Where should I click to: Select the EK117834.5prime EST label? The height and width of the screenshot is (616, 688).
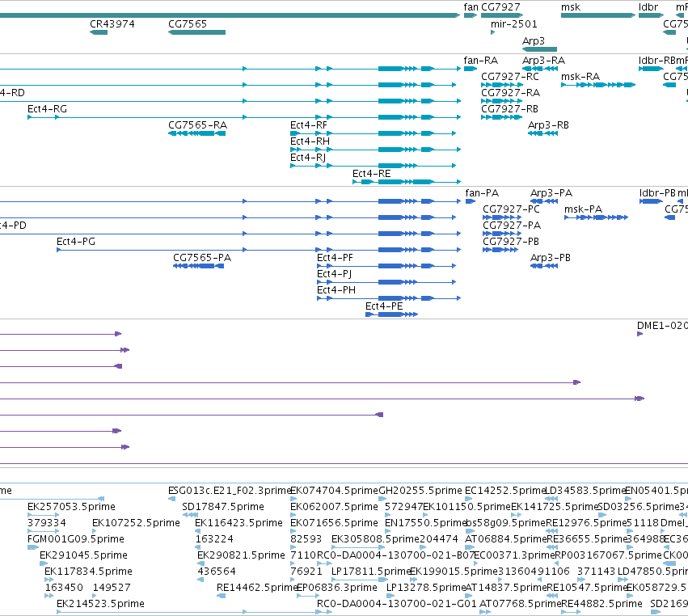[88, 572]
